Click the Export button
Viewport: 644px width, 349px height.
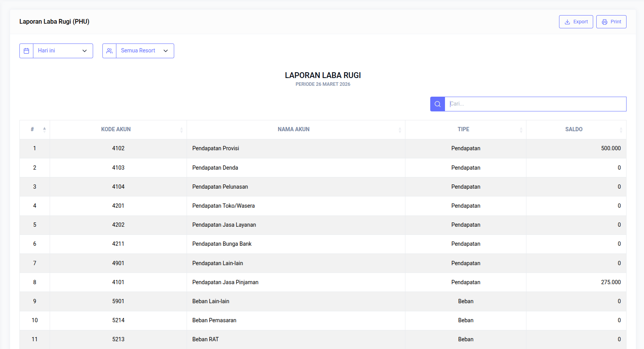(x=576, y=22)
